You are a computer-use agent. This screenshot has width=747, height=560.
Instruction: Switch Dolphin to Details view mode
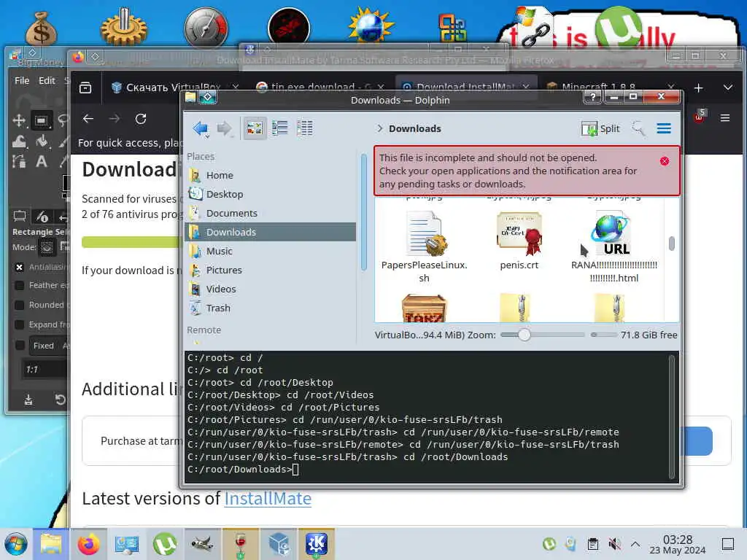[304, 128]
